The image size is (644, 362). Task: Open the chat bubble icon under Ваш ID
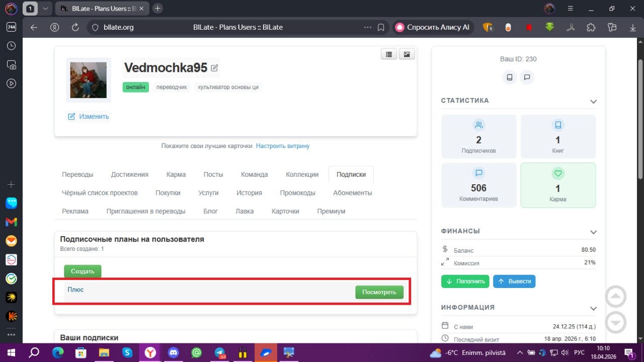527,78
